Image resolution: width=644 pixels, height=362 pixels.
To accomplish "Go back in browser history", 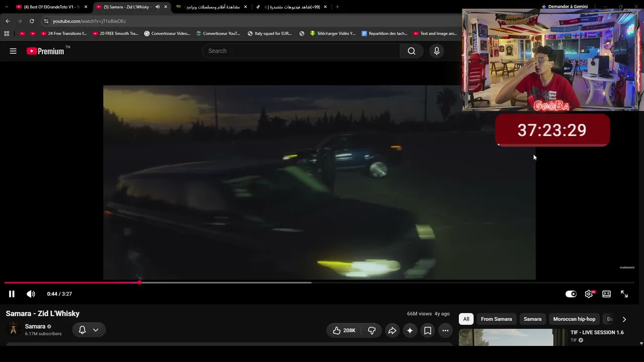I will coord(8,21).
